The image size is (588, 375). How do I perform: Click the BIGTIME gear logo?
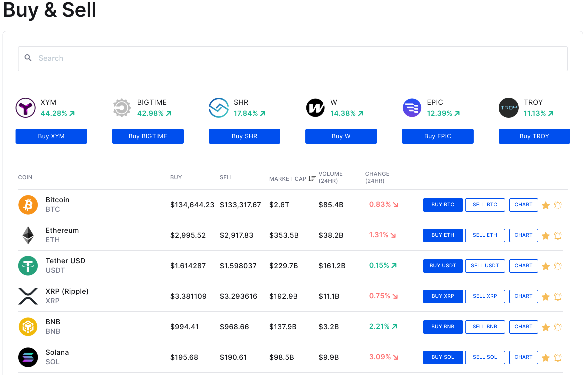coord(122,108)
